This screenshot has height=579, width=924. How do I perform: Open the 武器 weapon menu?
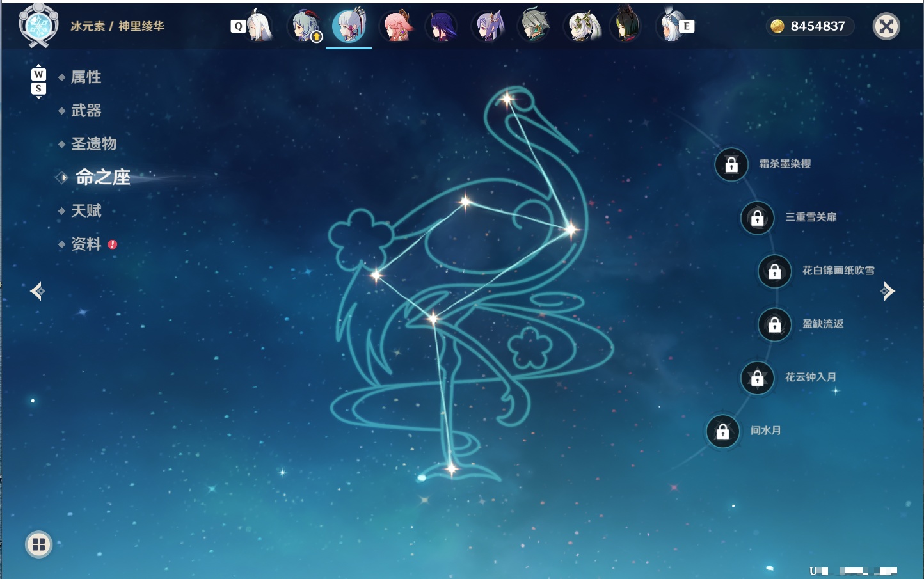86,111
